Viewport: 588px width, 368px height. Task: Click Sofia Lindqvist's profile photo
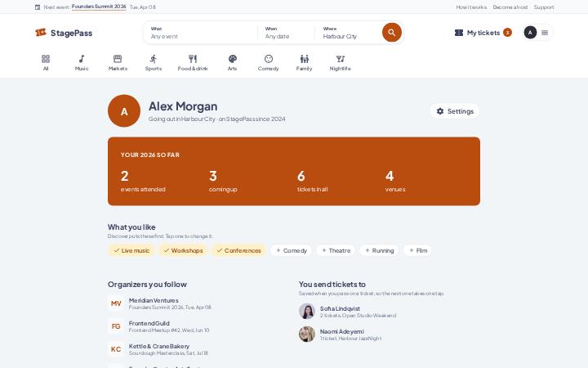(307, 312)
